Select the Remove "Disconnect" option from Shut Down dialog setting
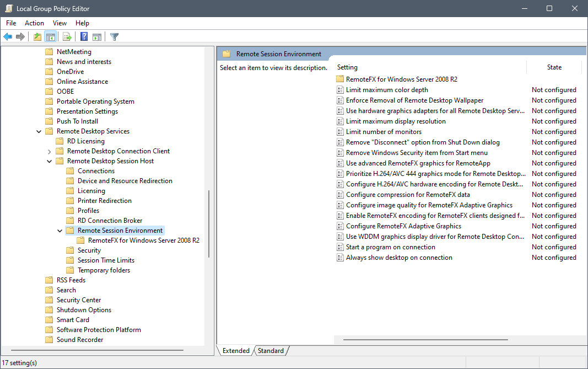This screenshot has width=588, height=369. 423,142
